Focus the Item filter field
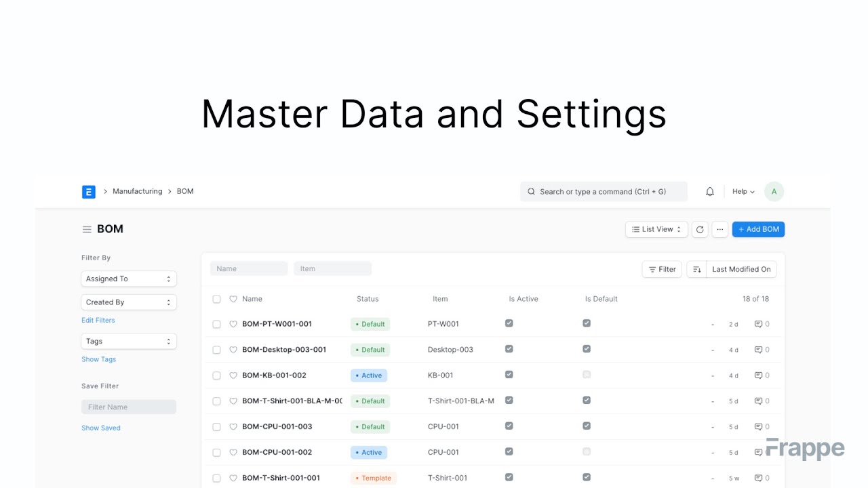The width and height of the screenshot is (868, 488). (332, 269)
